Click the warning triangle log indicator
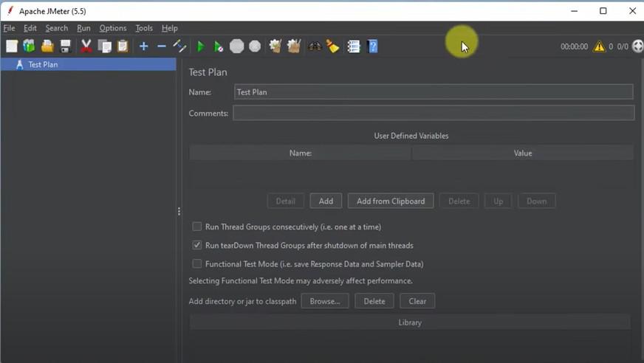Viewport: 644px width, 363px height. pos(599,46)
